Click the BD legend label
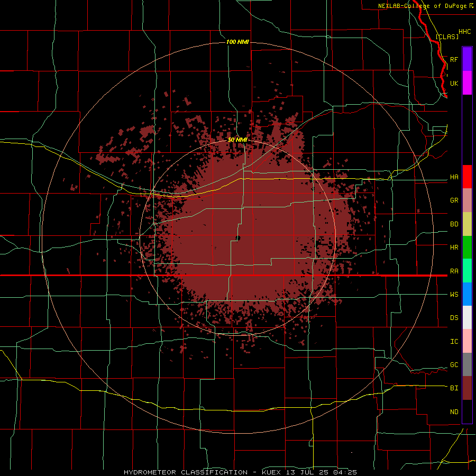 454,224
